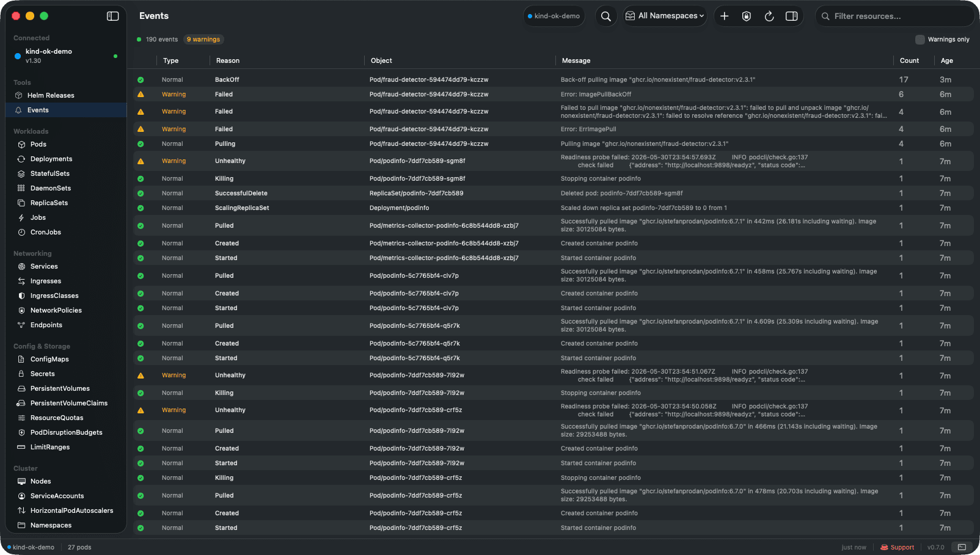Viewport: 980px width, 555px height.
Task: Open PodDisruptionBudgets in sidebar
Action: click(66, 432)
